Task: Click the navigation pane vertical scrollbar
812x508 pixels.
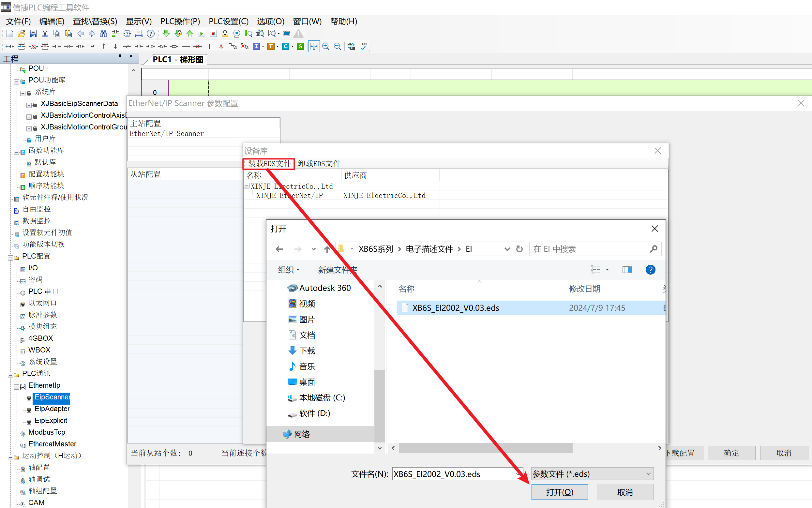Action: 379,406
